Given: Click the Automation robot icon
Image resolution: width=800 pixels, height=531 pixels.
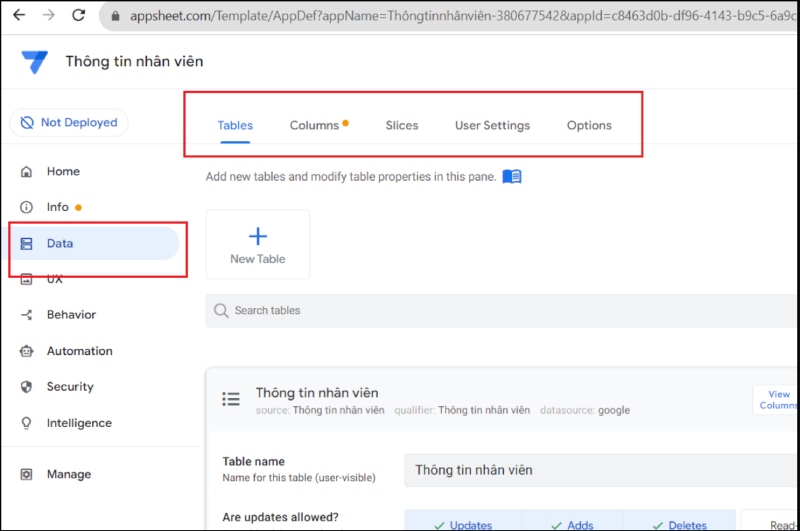Looking at the screenshot, I should (x=26, y=351).
